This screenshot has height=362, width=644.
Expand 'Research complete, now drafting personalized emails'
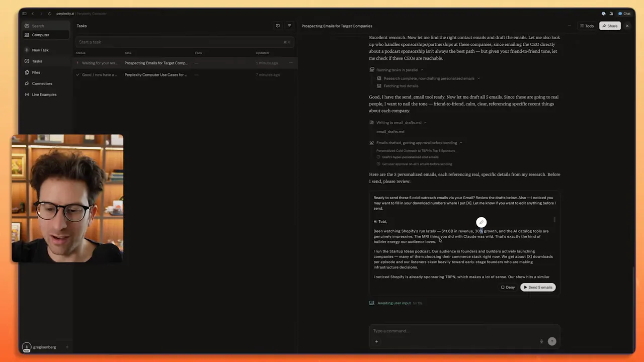tap(478, 78)
